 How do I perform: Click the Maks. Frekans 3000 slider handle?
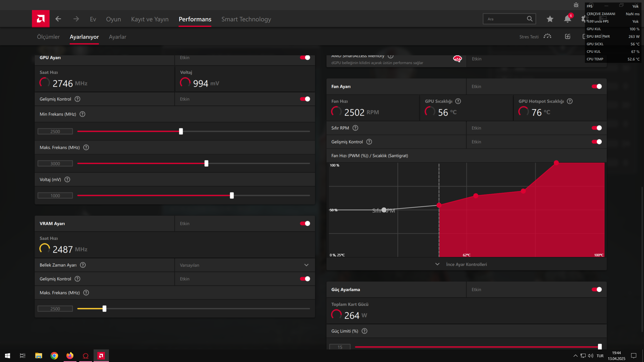pos(206,163)
